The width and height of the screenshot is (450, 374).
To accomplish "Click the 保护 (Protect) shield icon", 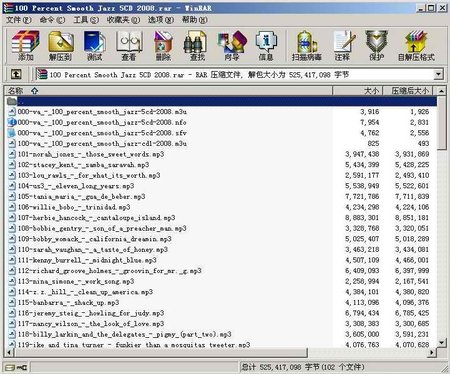I will click(377, 45).
